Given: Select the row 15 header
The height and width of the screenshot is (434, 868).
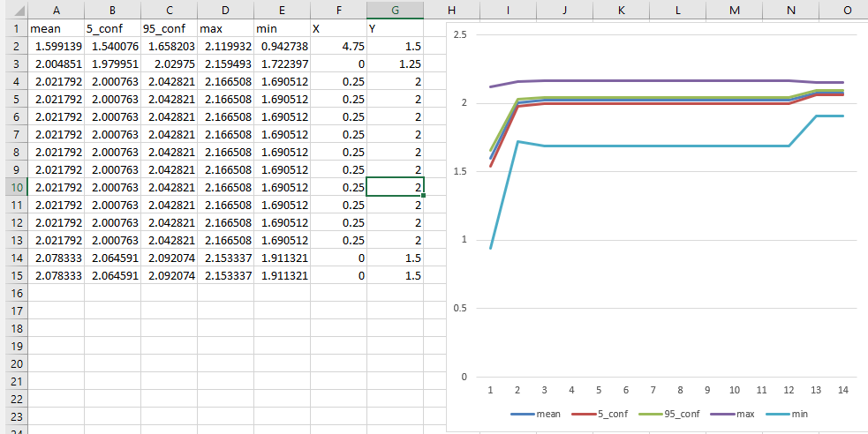Looking at the screenshot, I should 14,275.
